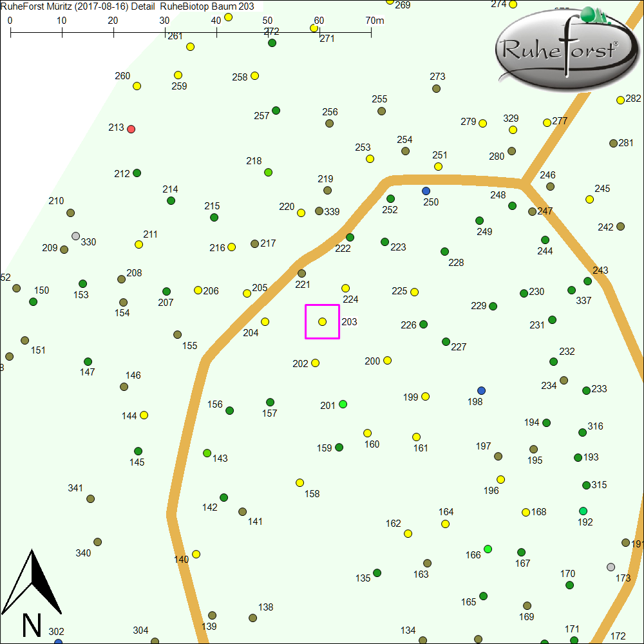Screen dimensions: 644x644
Task: Select the gray tree marker 173
Action: point(611,567)
